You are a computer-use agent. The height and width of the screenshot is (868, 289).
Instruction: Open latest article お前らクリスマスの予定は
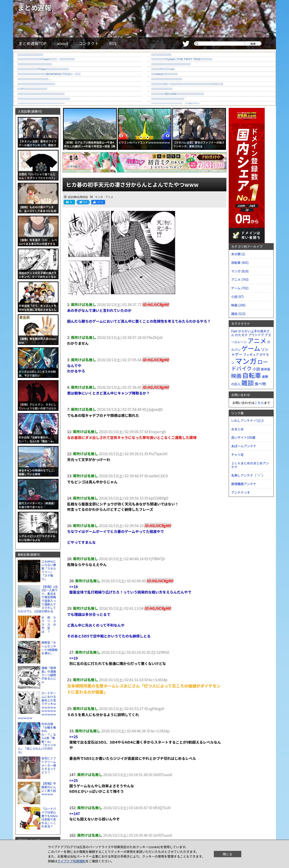(49, 624)
